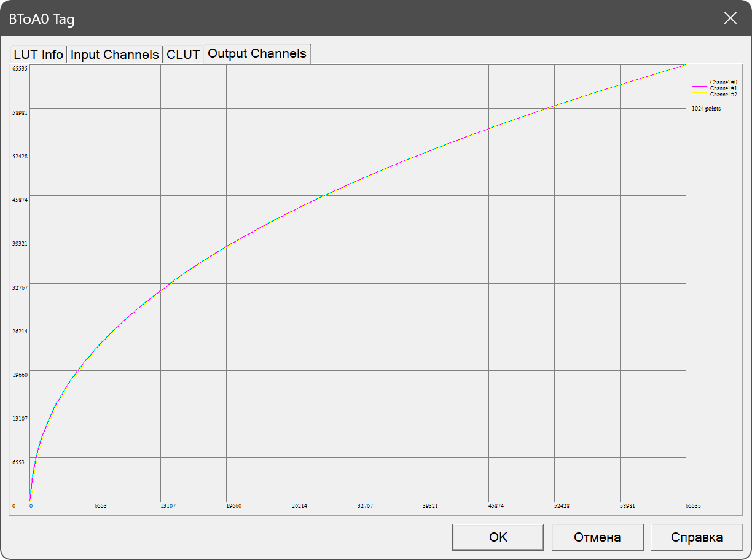Click the 32767 label on horizontal axis
This screenshot has height=560, width=752.
coord(365,506)
